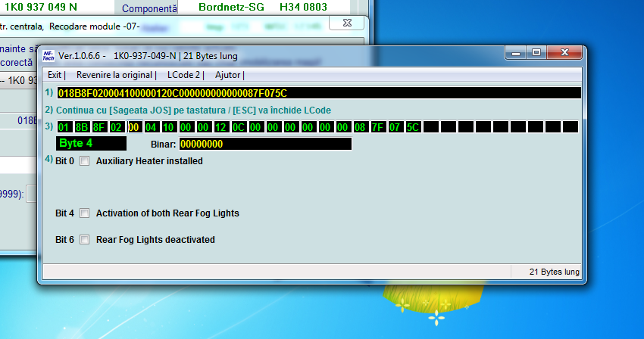644x339 pixels.
Task: Close the LCode window
Action: [564, 53]
